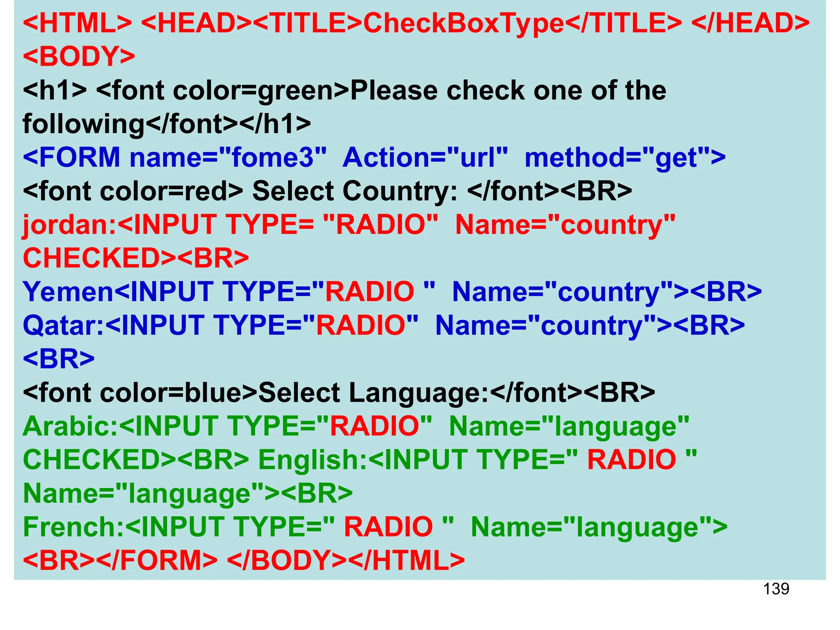Click the French radio input line
This screenshot has width=840, height=630.
pos(374,527)
